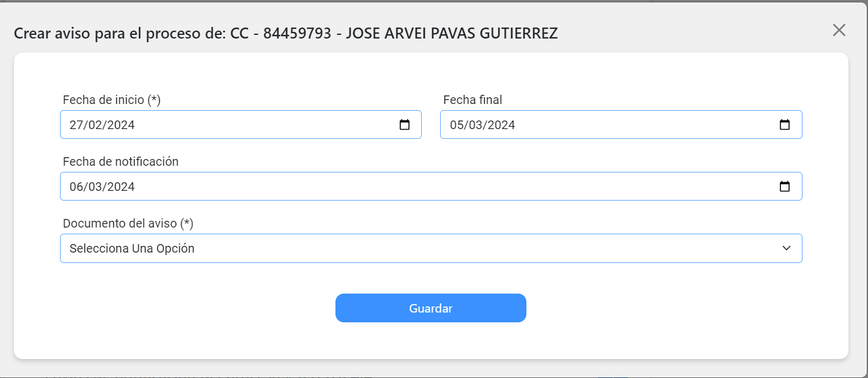Click the Fecha de inicio (*) label
Image resolution: width=868 pixels, height=378 pixels.
coord(112,100)
